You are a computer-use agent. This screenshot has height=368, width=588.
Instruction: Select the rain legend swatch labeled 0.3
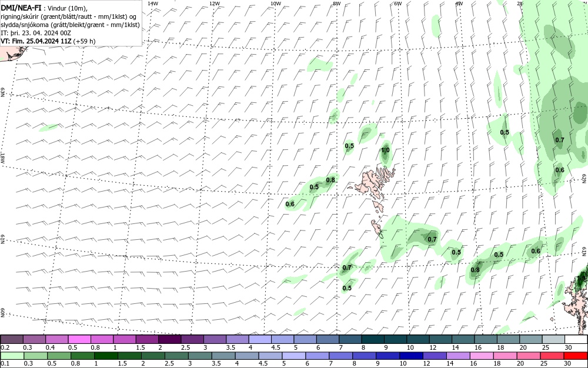[x=35, y=356]
